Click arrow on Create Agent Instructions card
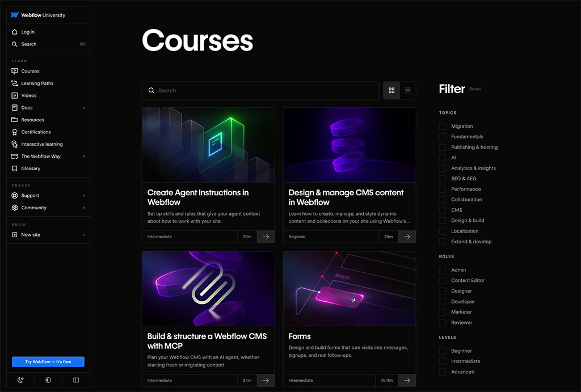581x392 pixels. click(266, 237)
